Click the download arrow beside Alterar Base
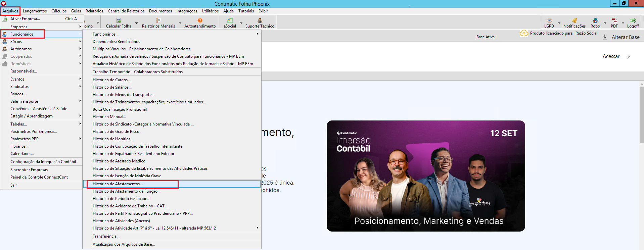This screenshot has height=250, width=644. (x=605, y=37)
